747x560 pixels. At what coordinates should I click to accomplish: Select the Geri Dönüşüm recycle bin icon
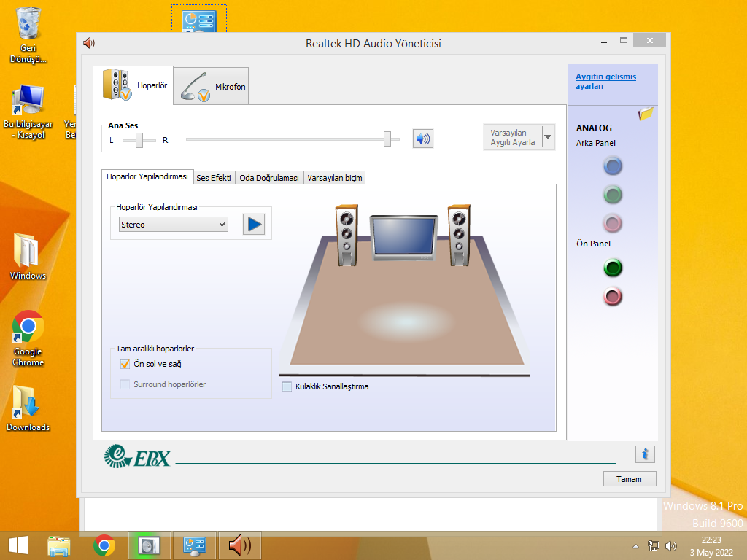28,36
